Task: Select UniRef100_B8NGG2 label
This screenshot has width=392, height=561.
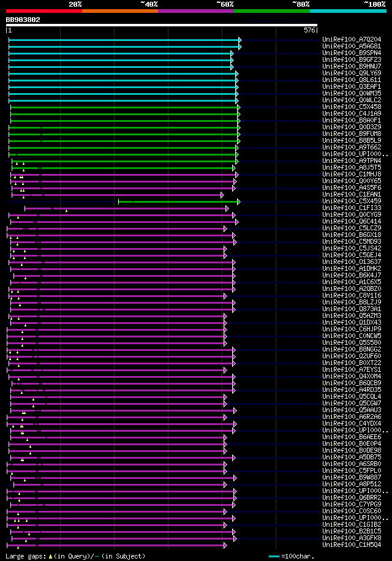Action: [x=352, y=349]
